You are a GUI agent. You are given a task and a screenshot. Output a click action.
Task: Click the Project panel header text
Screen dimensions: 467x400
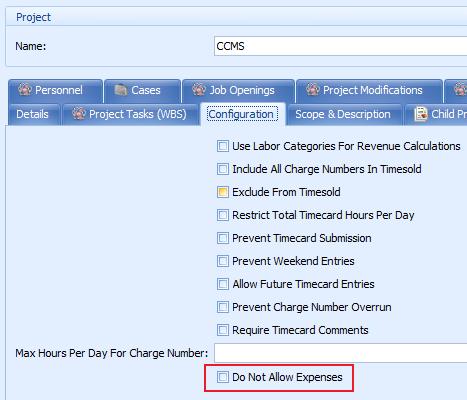pos(33,17)
